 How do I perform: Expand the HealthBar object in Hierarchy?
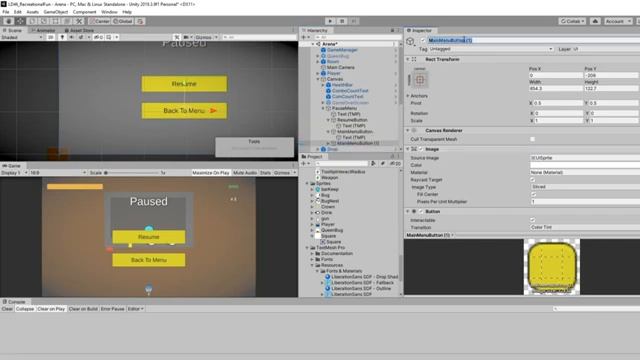323,85
